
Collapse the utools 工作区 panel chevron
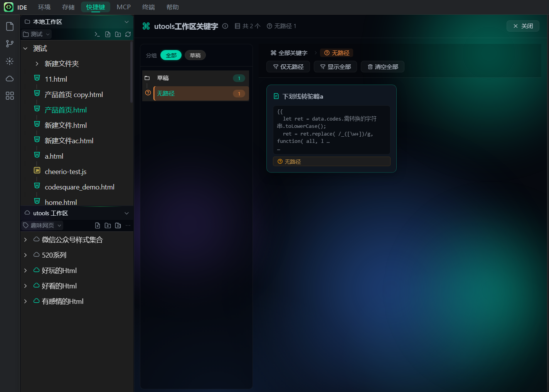[x=126, y=213]
